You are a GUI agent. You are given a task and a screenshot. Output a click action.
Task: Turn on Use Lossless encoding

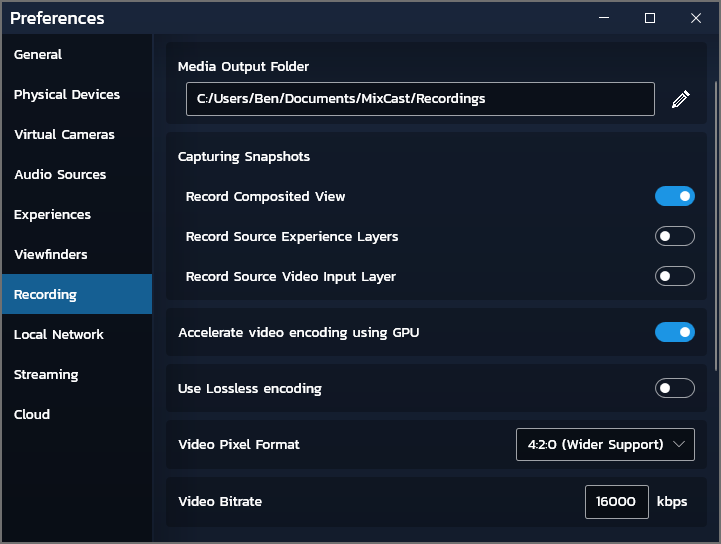pos(675,388)
